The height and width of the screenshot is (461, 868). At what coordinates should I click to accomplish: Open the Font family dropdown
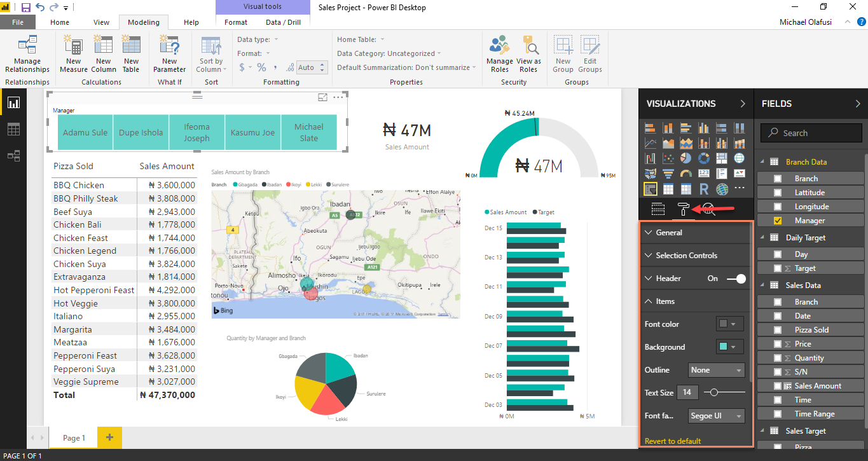click(716, 415)
